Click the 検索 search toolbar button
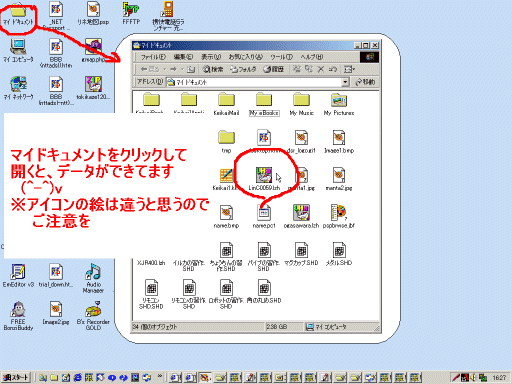This screenshot has width=512, height=384. (x=213, y=69)
